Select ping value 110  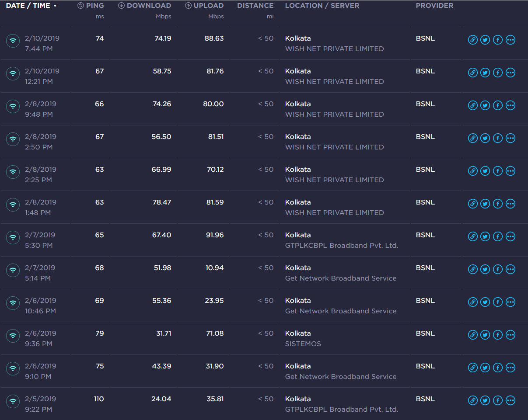click(99, 399)
